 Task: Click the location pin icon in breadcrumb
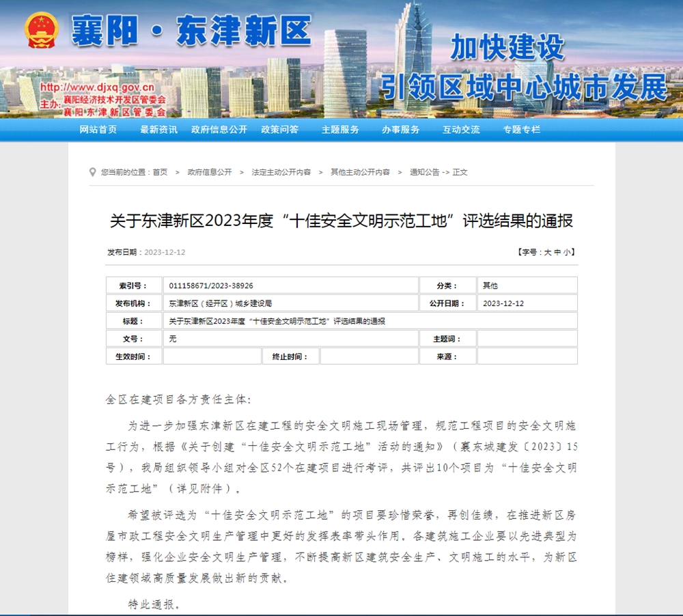point(93,172)
